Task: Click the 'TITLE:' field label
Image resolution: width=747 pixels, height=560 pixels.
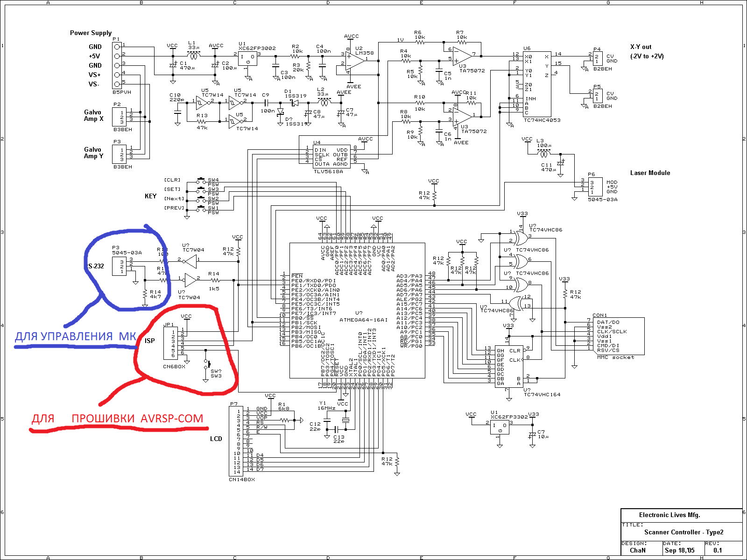Action: (x=632, y=525)
